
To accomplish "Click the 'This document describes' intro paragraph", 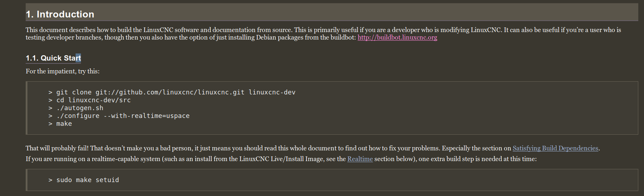I will [323, 33].
